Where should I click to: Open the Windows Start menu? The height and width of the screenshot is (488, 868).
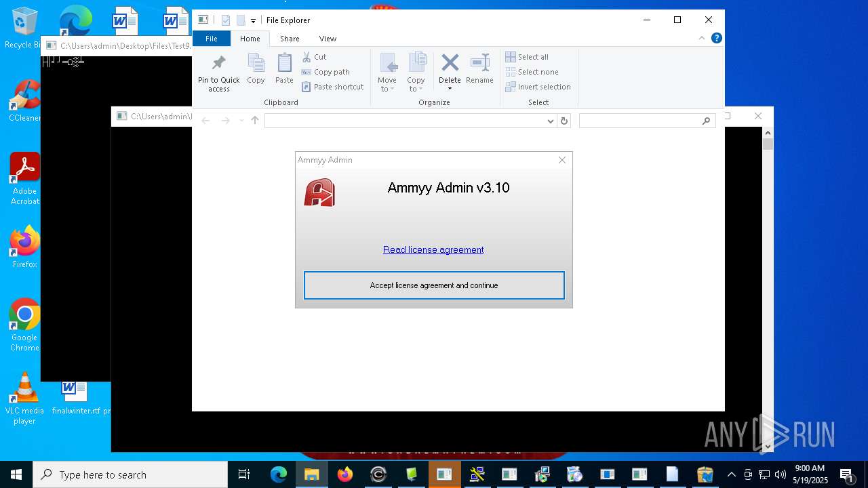click(16, 474)
